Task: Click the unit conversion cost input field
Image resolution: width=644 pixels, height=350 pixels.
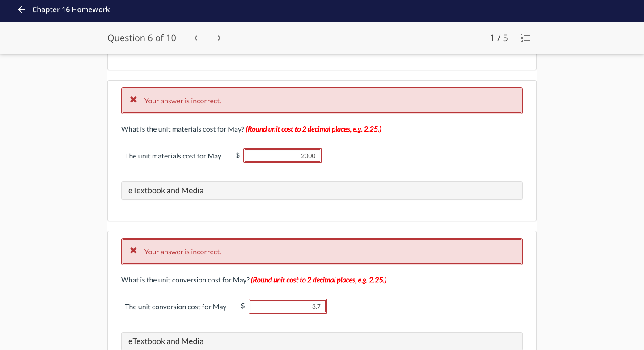Action: pos(288,307)
